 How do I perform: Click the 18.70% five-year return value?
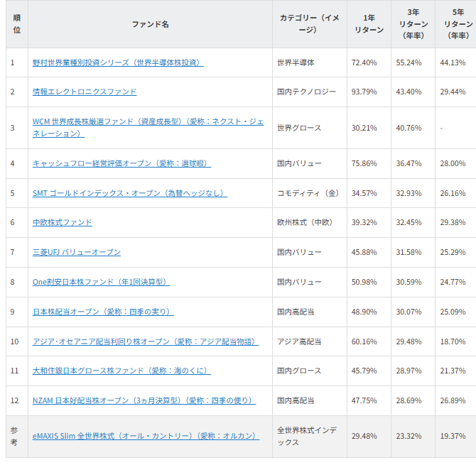(453, 342)
